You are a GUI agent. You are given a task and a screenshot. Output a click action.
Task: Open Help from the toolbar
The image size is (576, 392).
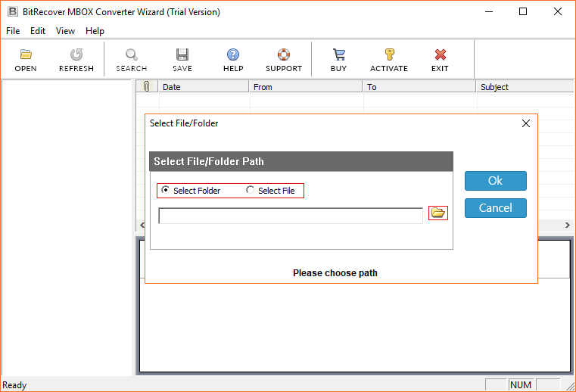coord(233,54)
